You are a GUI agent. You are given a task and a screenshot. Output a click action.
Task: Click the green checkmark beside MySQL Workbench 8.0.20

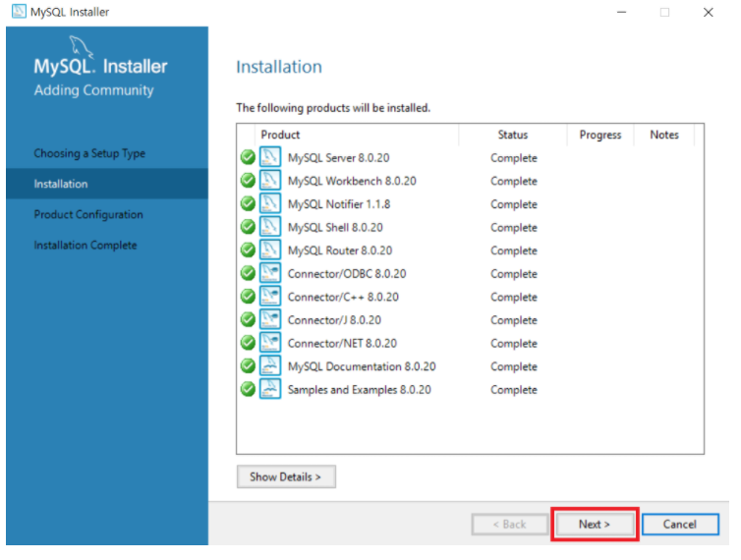click(x=248, y=181)
